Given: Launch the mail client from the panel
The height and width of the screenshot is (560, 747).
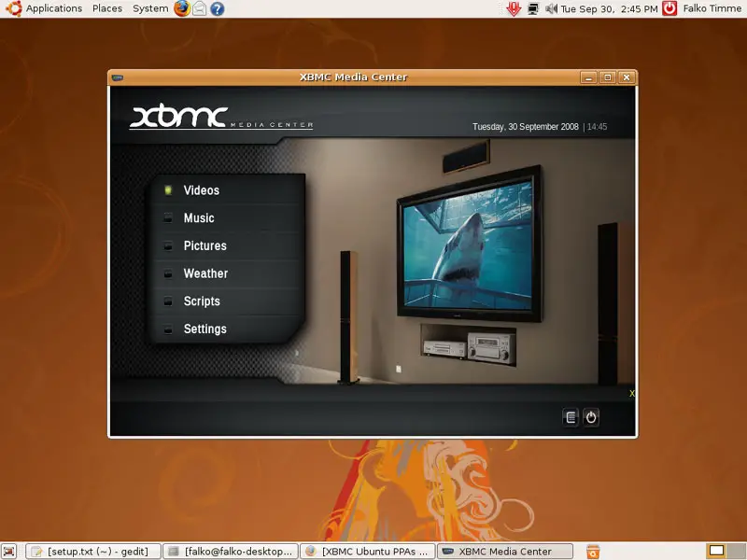Looking at the screenshot, I should (200, 8).
